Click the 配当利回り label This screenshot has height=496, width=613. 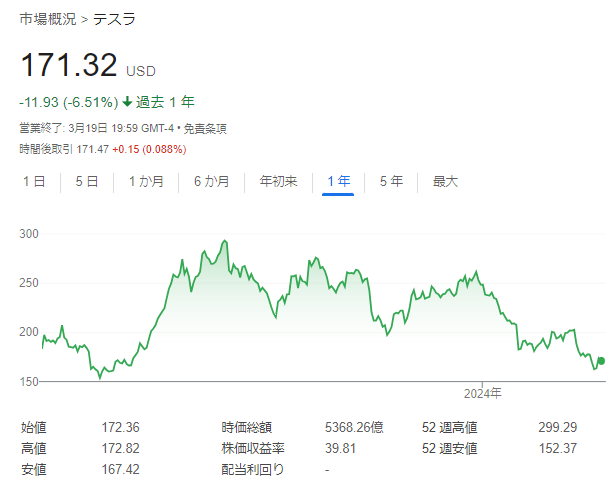click(x=253, y=469)
